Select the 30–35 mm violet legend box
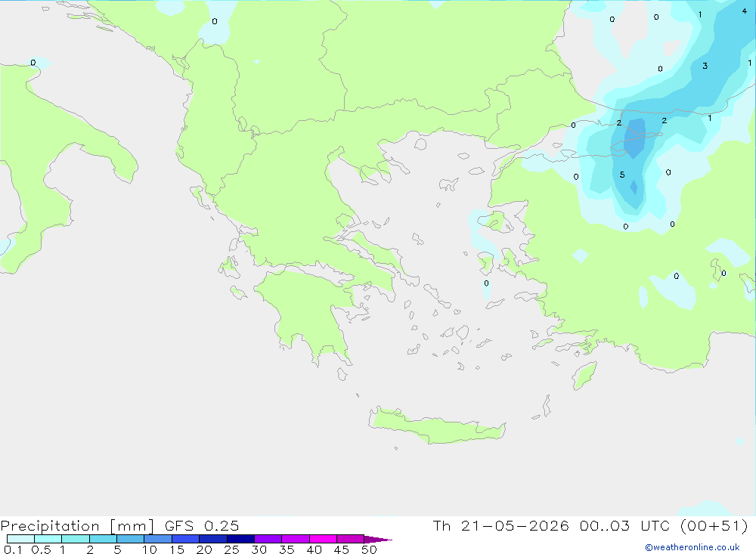Image resolution: width=756 pixels, height=554 pixels. click(x=268, y=539)
